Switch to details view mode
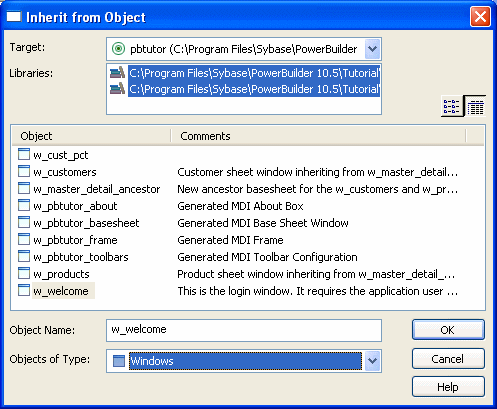This screenshot has height=409, width=497. click(x=475, y=107)
